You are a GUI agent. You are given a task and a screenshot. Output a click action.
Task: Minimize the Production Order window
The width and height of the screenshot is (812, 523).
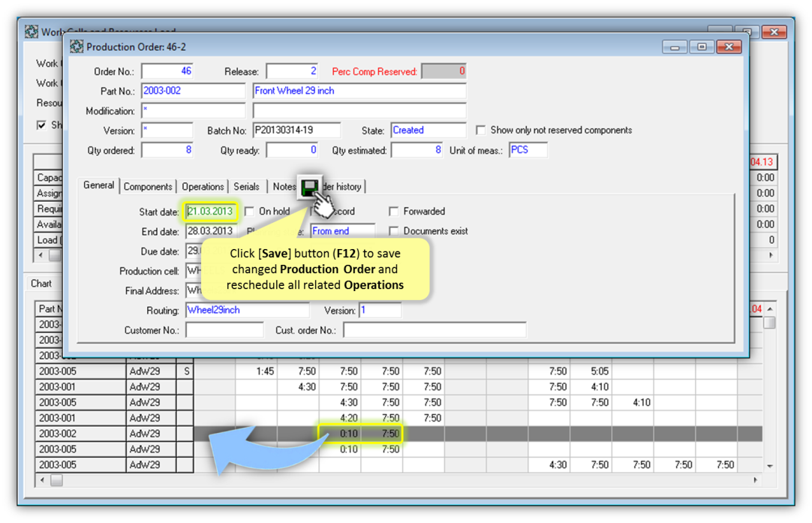point(675,47)
